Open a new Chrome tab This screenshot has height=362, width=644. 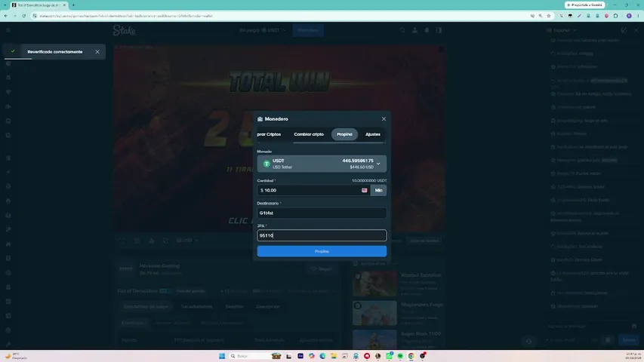tap(73, 5)
